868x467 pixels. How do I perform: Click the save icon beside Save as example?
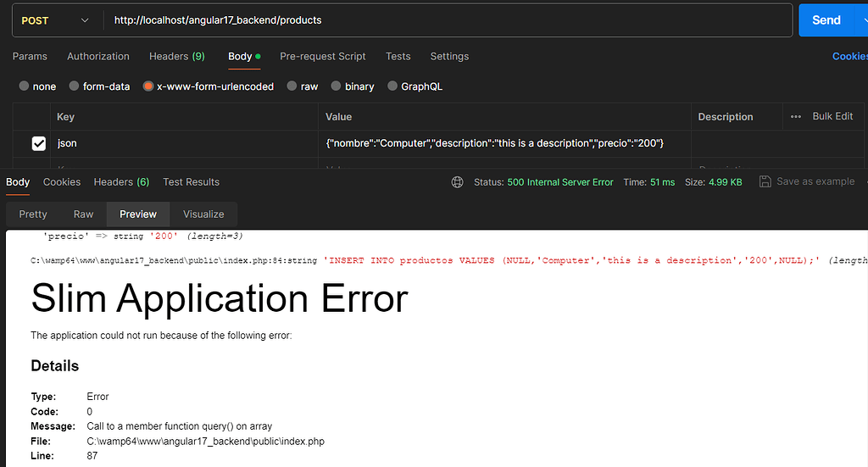coord(765,182)
